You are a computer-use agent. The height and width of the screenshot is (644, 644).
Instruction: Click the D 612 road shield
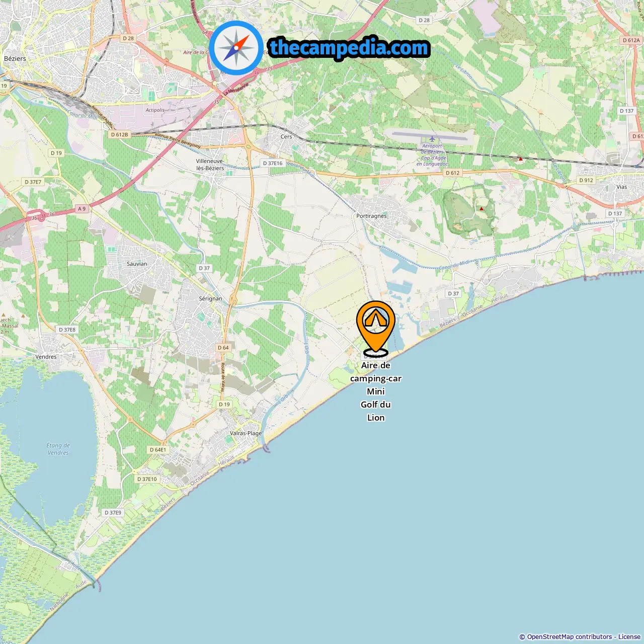pyautogui.click(x=452, y=173)
